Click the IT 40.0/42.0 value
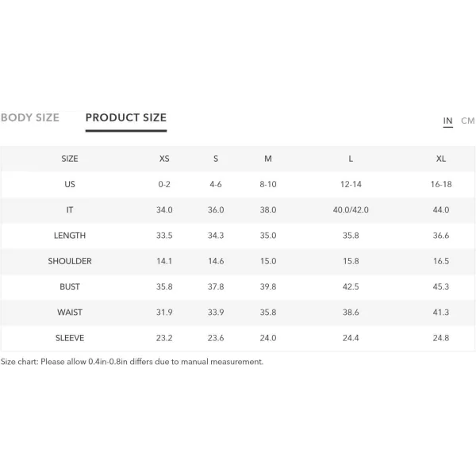 pos(351,209)
